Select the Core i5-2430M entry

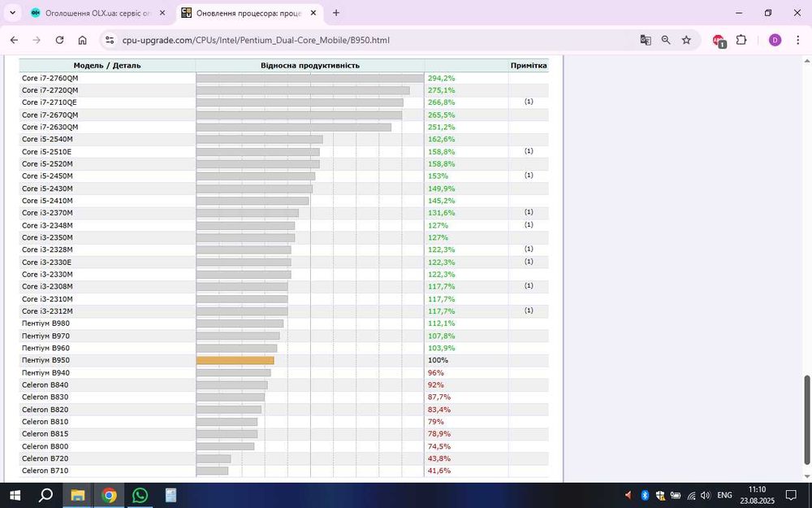coord(47,189)
